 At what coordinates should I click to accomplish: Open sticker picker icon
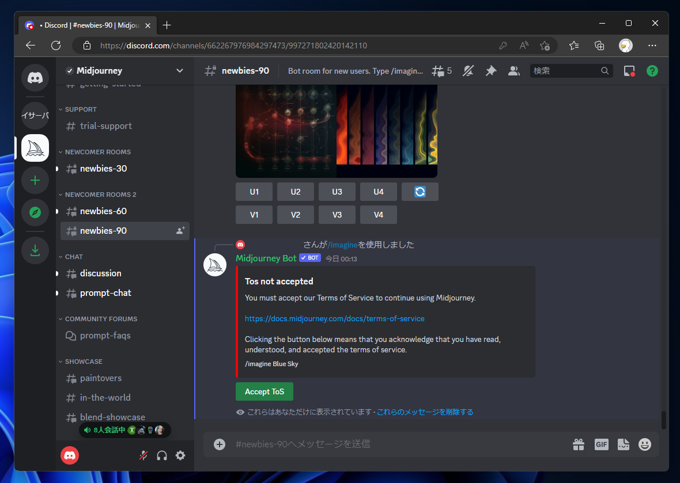[x=623, y=444]
